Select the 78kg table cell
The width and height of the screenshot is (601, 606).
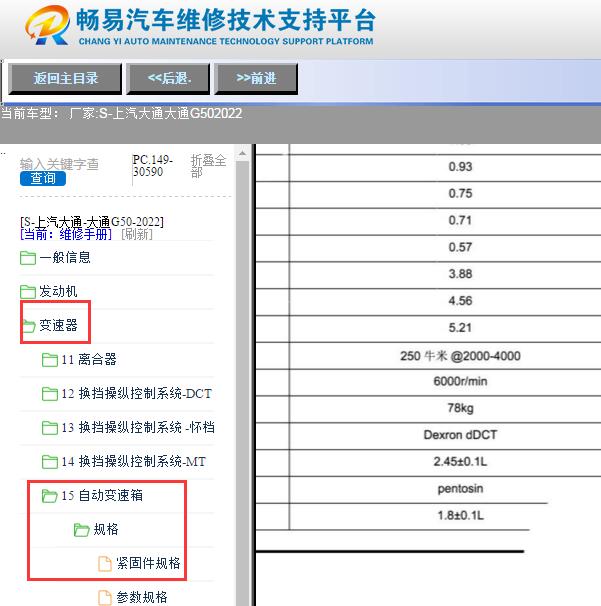coord(460,408)
